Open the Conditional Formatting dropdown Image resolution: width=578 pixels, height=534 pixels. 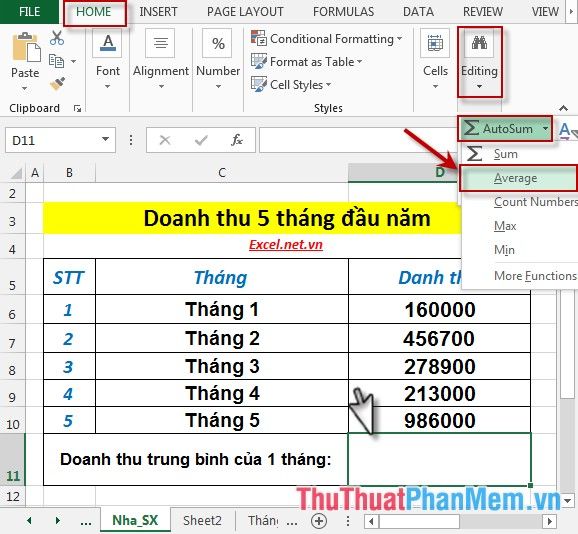(x=400, y=38)
